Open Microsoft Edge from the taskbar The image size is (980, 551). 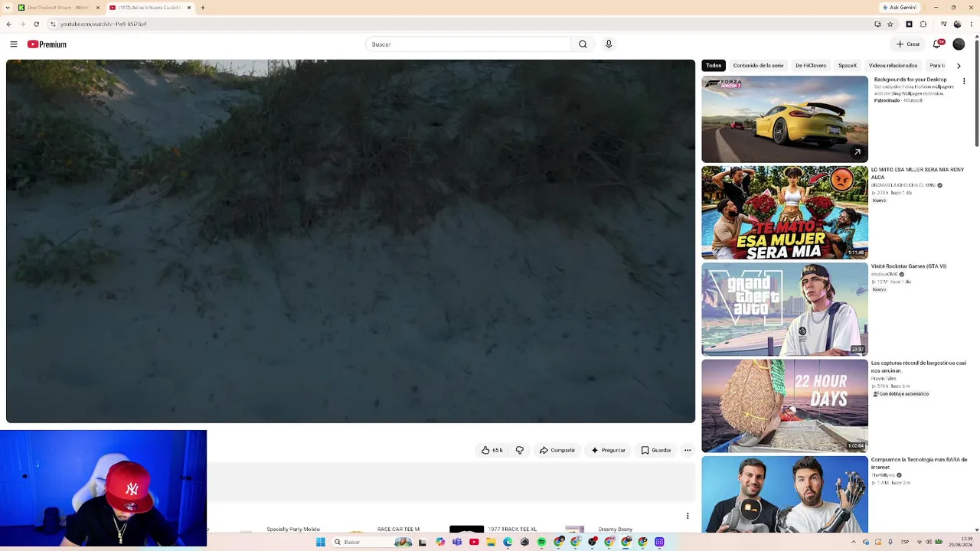click(508, 542)
